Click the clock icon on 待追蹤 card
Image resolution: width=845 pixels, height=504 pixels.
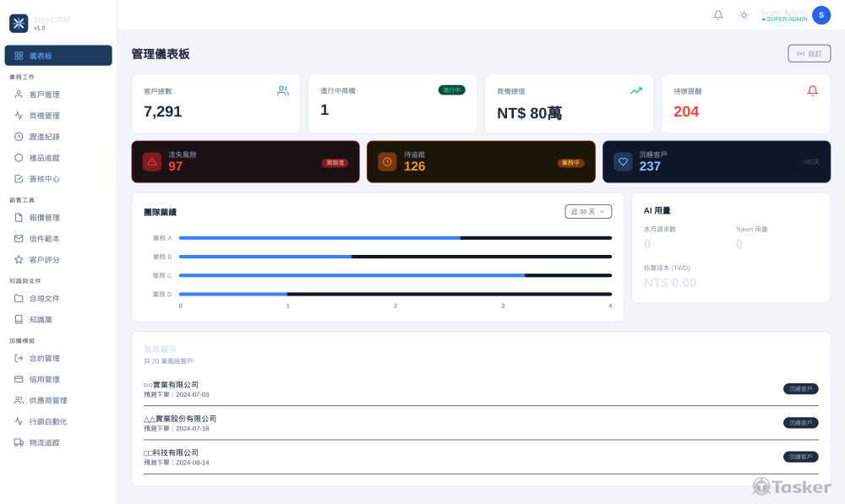pyautogui.click(x=387, y=161)
